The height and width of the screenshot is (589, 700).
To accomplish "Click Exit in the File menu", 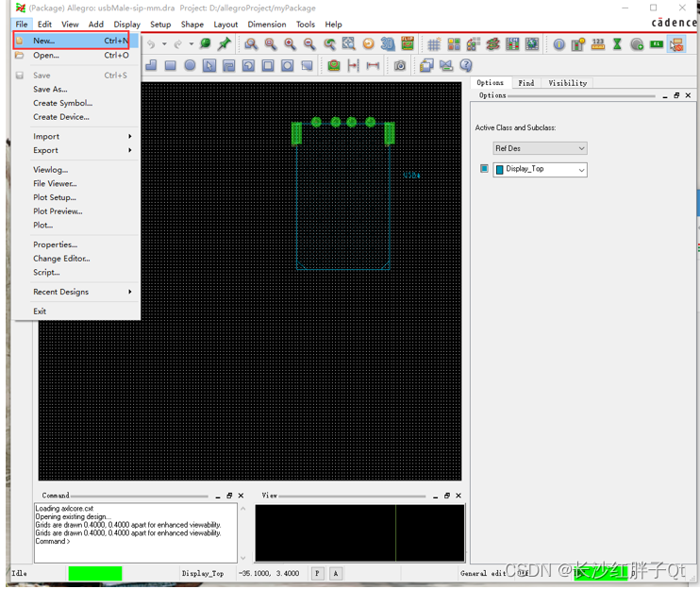I will click(x=40, y=311).
